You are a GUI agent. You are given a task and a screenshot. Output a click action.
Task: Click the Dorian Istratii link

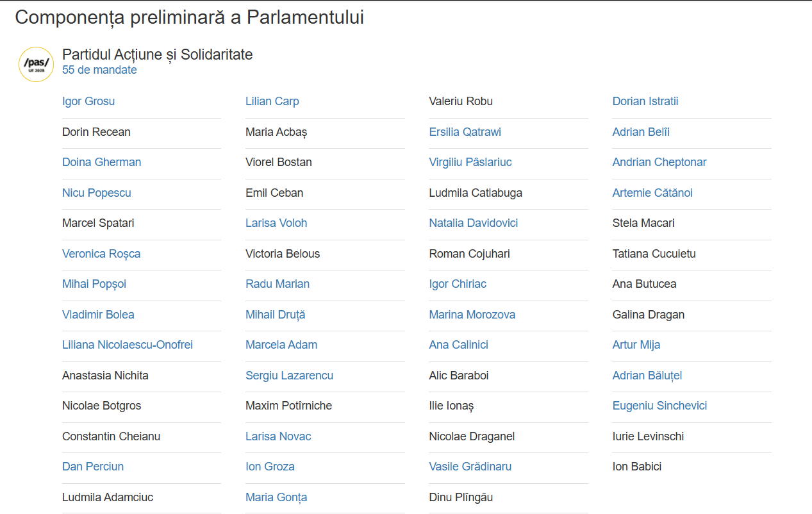[x=645, y=101]
